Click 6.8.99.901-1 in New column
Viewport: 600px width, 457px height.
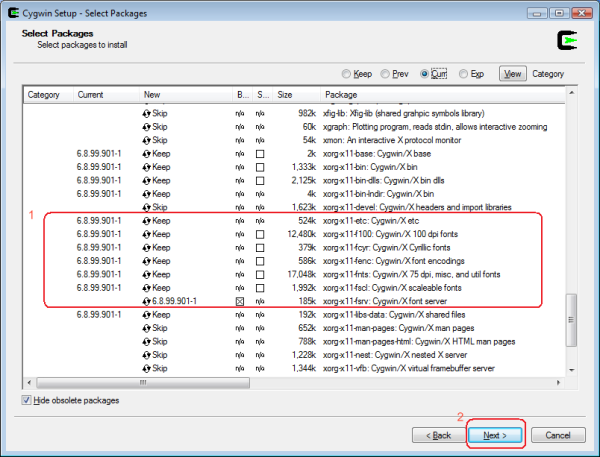pyautogui.click(x=174, y=302)
